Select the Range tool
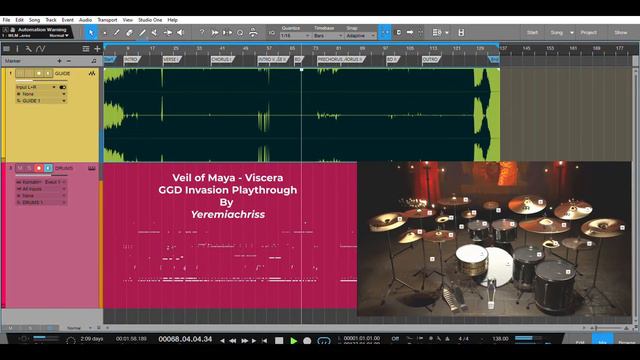The image size is (640, 360). (104, 33)
